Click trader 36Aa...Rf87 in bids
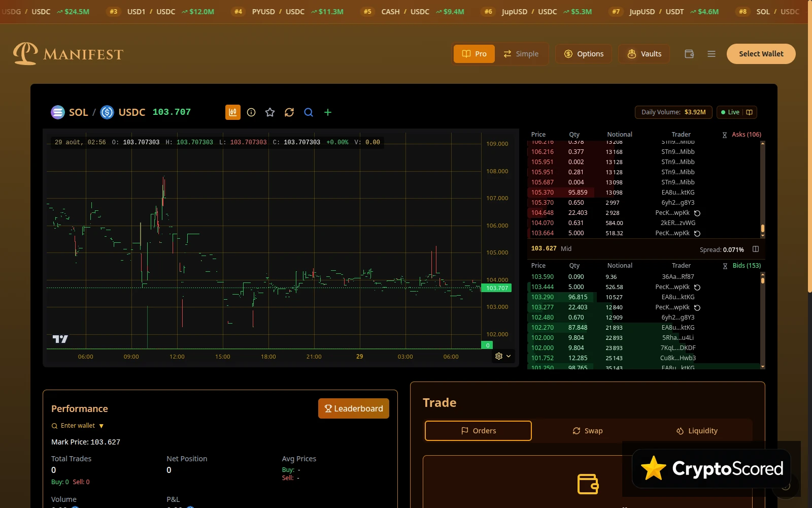 [678, 277]
